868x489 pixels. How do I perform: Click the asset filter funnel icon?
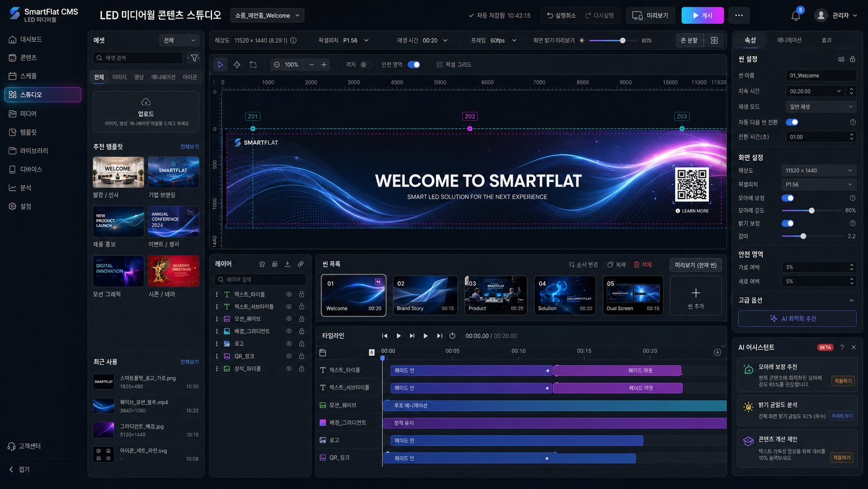[x=194, y=58]
